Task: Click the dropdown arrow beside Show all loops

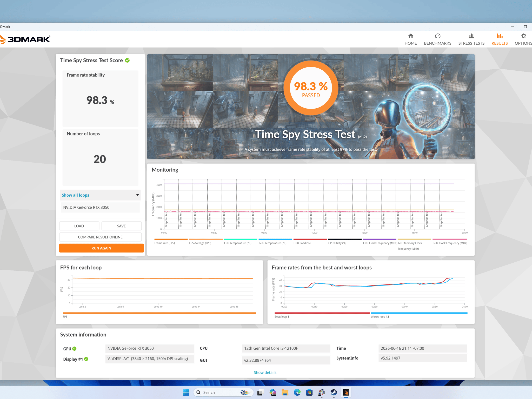Action: coord(137,195)
